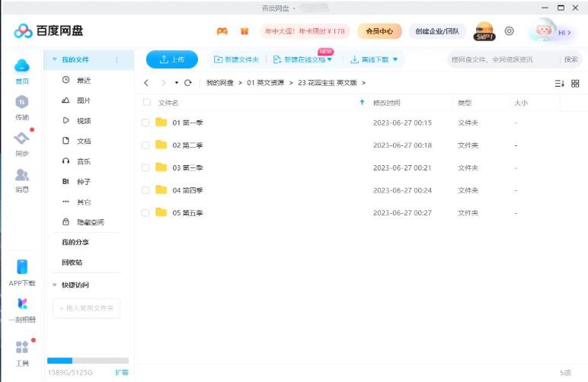Check the box for 05 第五季
Image resolution: width=588 pixels, height=382 pixels.
[x=145, y=213]
